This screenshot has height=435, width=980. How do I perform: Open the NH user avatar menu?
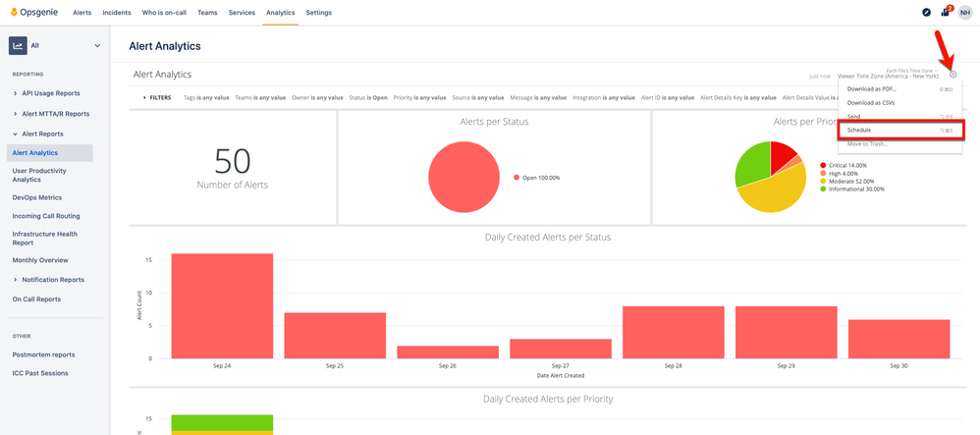click(x=965, y=13)
